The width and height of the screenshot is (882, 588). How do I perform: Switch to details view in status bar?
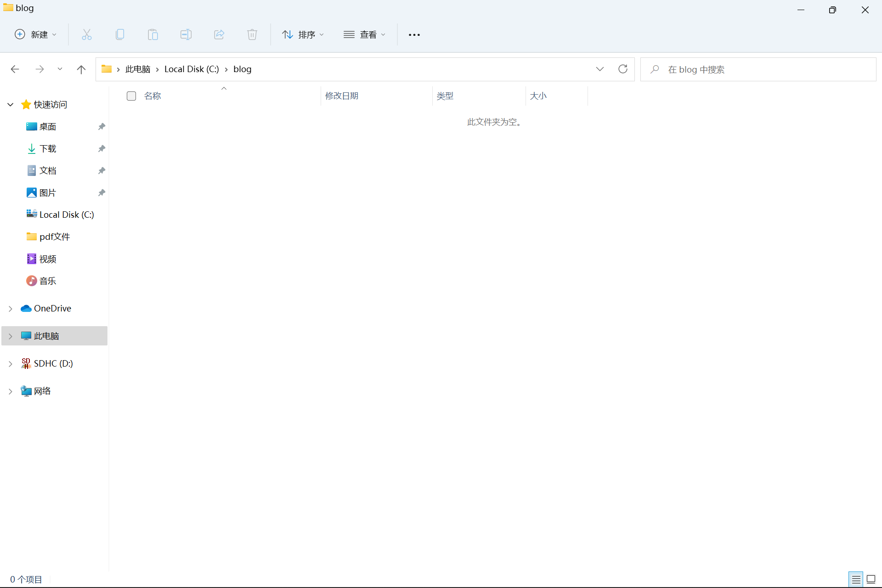(856, 579)
